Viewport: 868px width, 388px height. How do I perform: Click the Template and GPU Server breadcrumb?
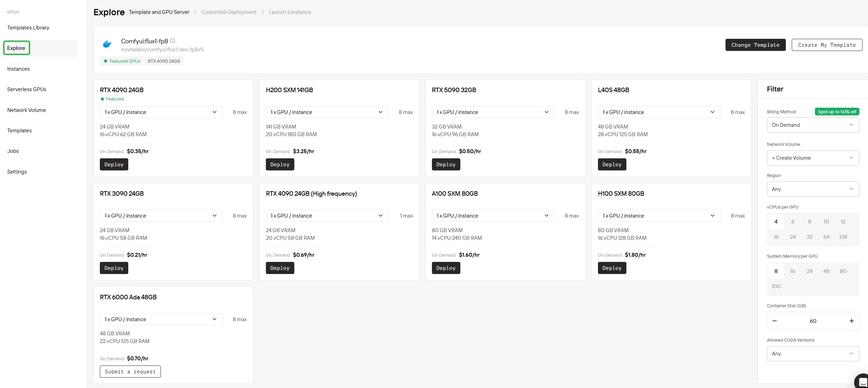pyautogui.click(x=159, y=12)
